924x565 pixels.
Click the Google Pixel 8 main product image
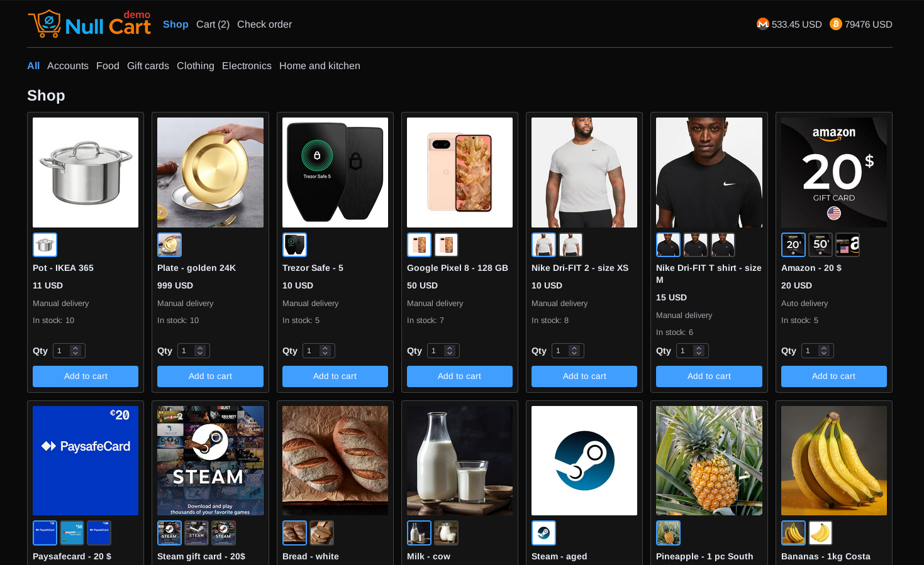460,172
